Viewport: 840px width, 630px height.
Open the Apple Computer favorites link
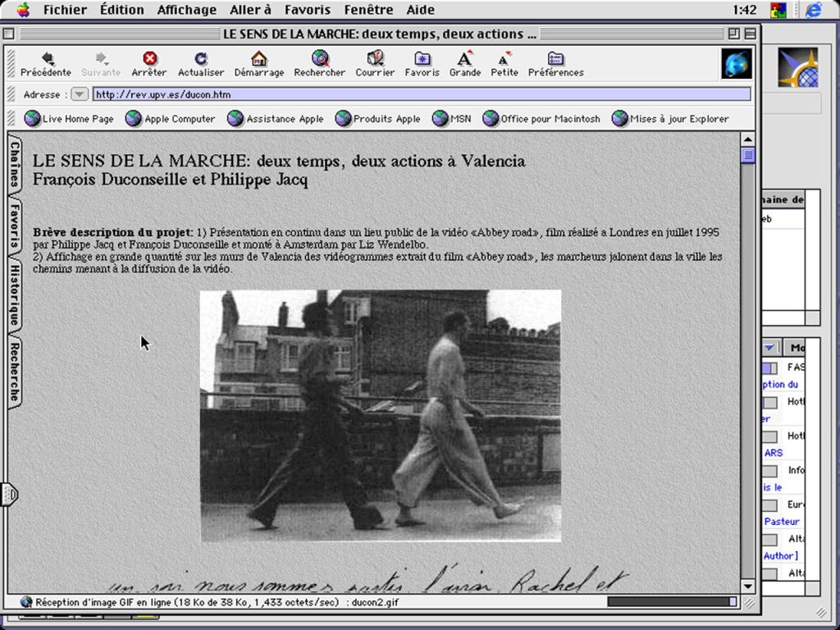(171, 119)
